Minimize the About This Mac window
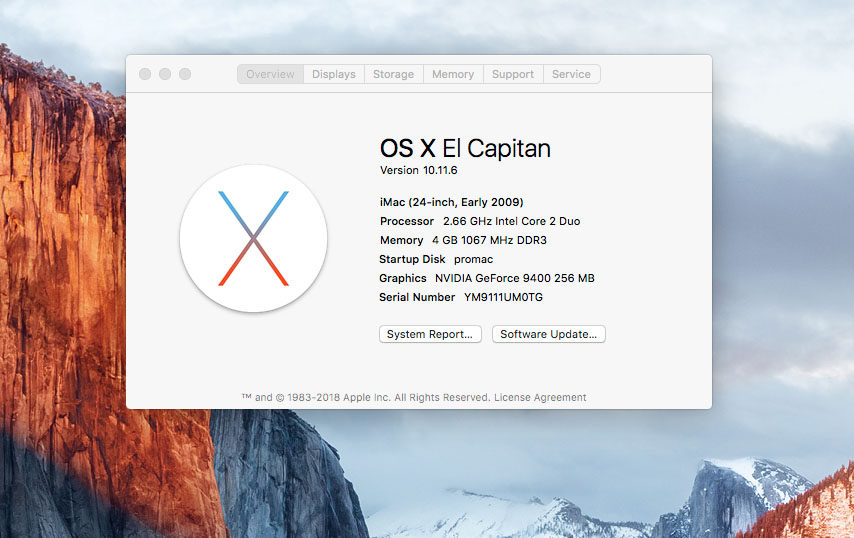 pyautogui.click(x=165, y=74)
